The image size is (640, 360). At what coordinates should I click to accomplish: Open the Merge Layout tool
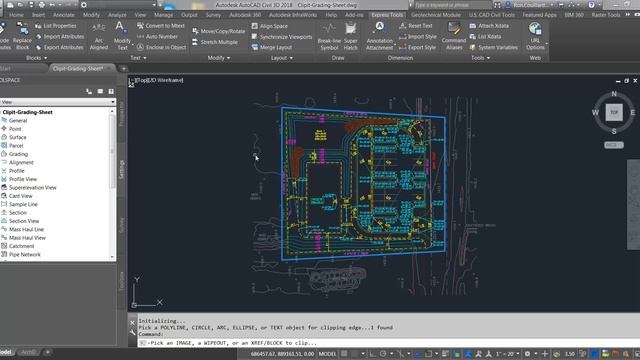click(x=271, y=47)
